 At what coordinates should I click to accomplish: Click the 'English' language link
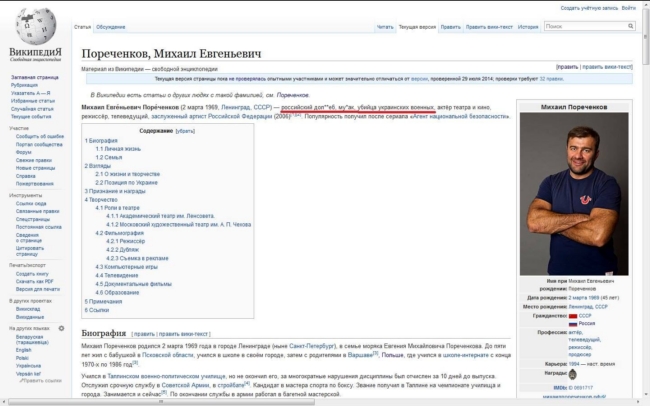point(22,351)
